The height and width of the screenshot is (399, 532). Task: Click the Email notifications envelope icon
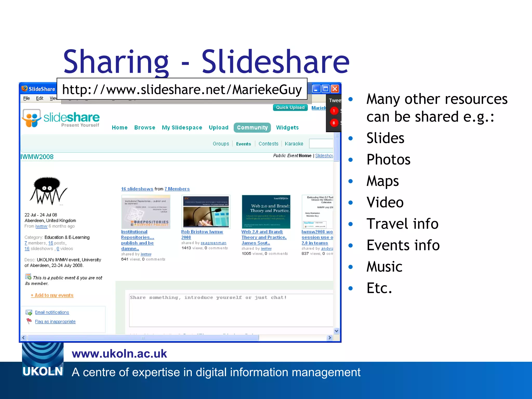[x=29, y=312]
